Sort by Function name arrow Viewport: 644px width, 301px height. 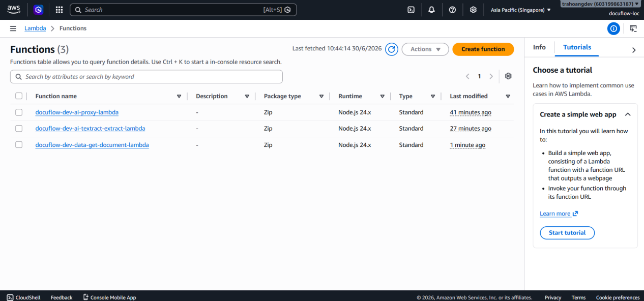coord(179,96)
